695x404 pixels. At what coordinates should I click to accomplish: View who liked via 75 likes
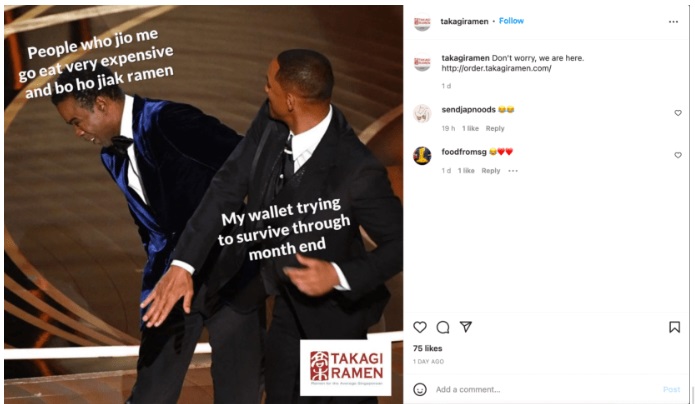tap(427, 349)
